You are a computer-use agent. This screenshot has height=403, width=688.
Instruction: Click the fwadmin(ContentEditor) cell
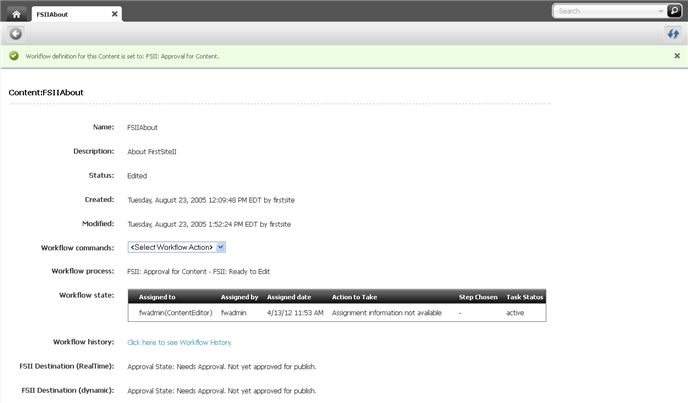176,313
